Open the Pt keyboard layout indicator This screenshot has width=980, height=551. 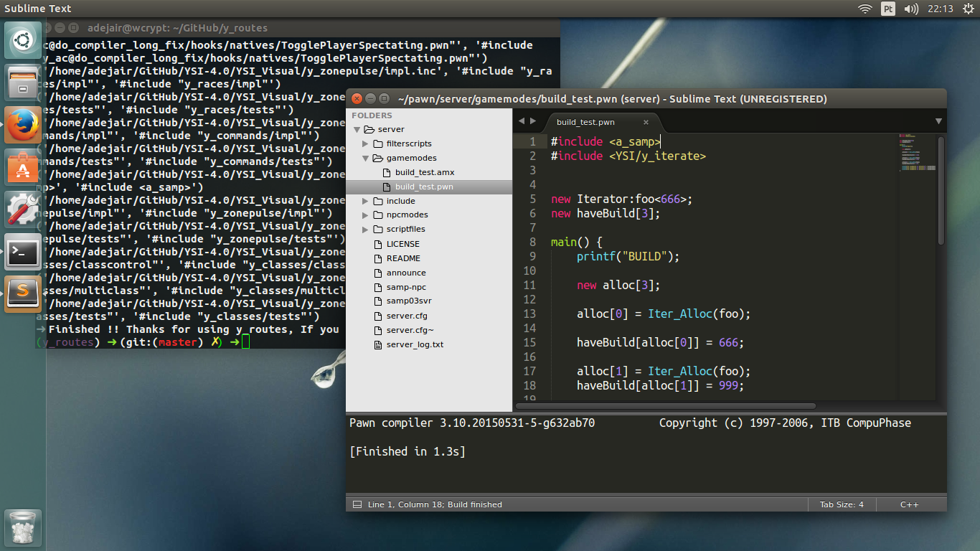tap(888, 9)
